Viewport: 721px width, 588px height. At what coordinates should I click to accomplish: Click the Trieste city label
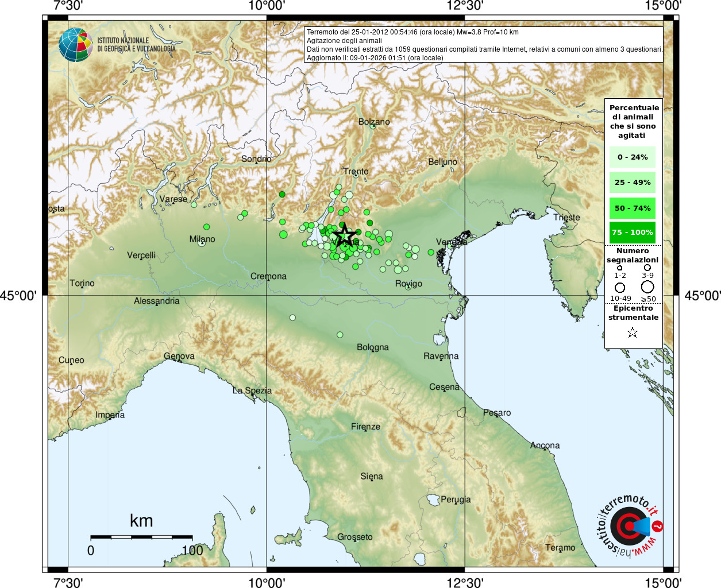click(566, 217)
